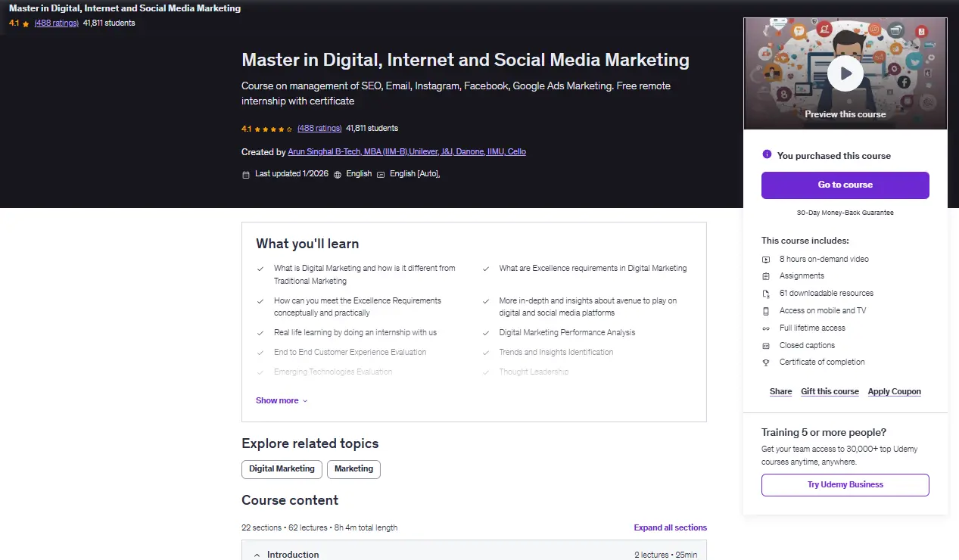Click 'Closed captions' text in includes list
Screen dimensions: 959x560
(x=807, y=345)
